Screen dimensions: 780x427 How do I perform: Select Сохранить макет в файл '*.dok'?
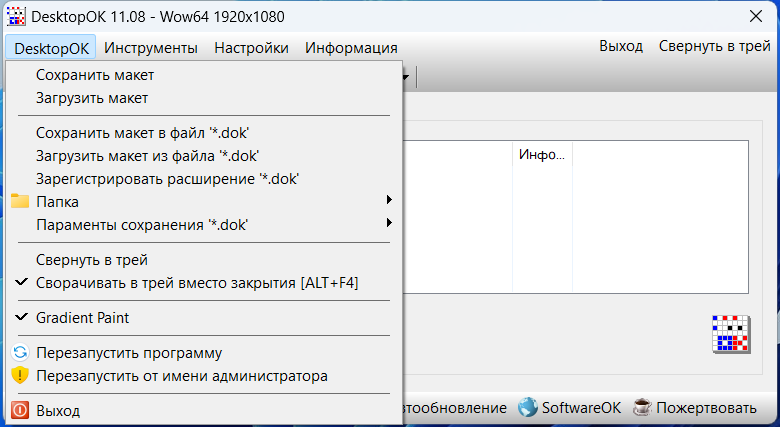coord(204,133)
